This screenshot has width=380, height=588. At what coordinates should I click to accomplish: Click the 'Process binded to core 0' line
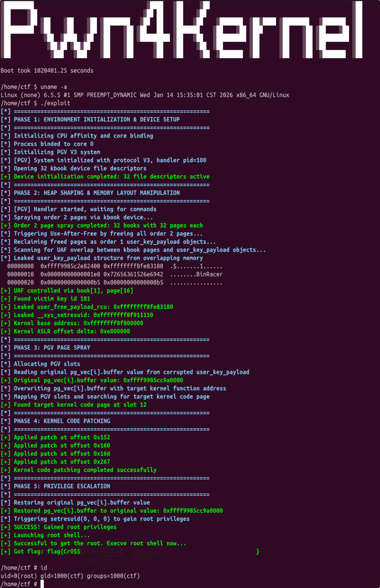pos(54,144)
